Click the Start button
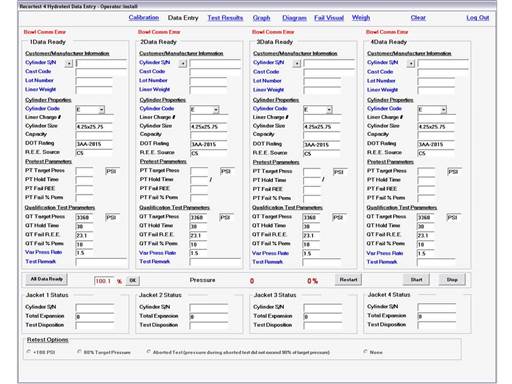 [416, 280]
